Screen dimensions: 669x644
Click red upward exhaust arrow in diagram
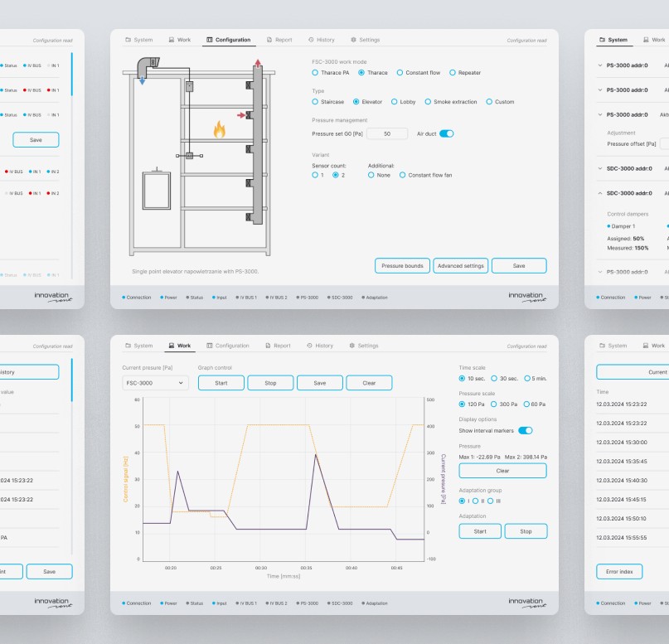click(258, 63)
